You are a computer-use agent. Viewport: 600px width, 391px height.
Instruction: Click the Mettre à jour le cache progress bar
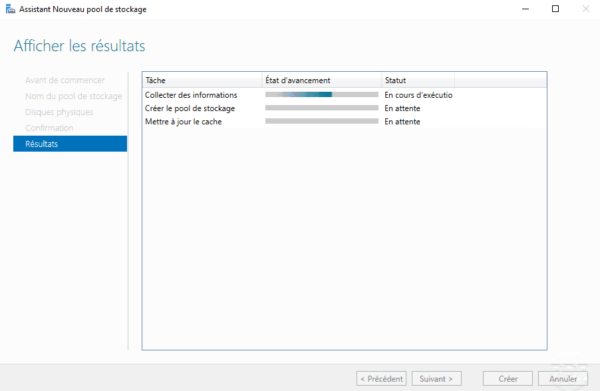(322, 121)
